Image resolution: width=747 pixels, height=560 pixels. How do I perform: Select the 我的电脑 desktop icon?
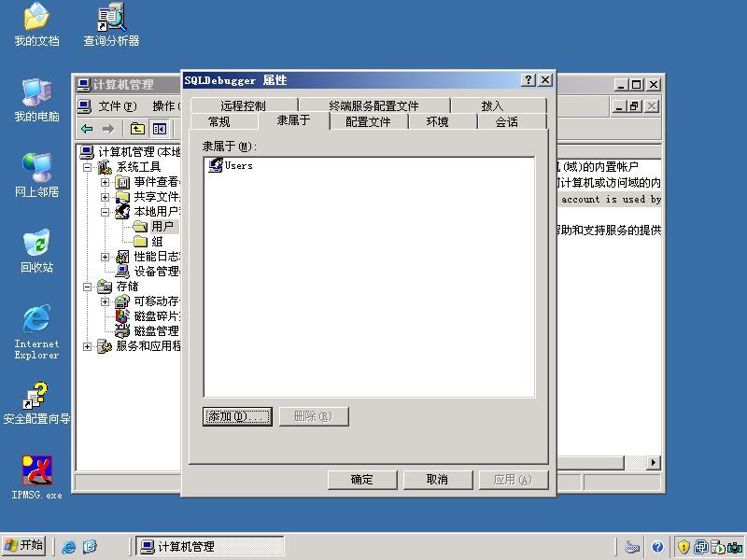36,100
